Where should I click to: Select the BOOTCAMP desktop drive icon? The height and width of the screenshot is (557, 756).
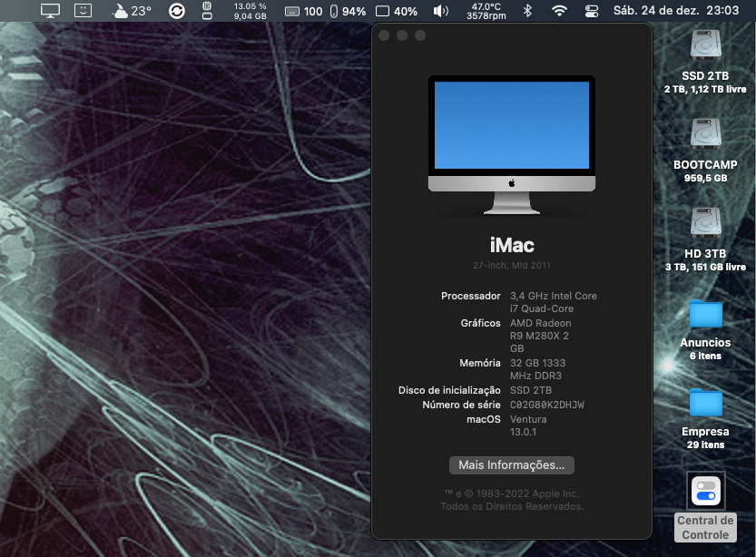point(705,133)
